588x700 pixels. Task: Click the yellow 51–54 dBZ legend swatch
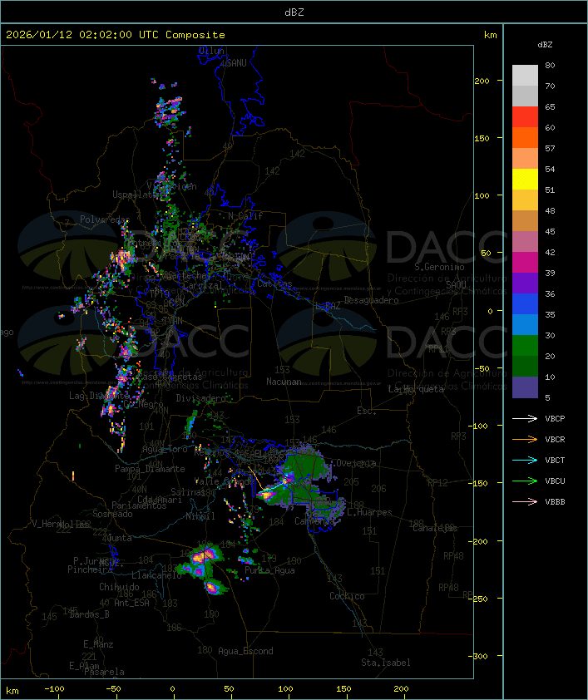pos(525,180)
